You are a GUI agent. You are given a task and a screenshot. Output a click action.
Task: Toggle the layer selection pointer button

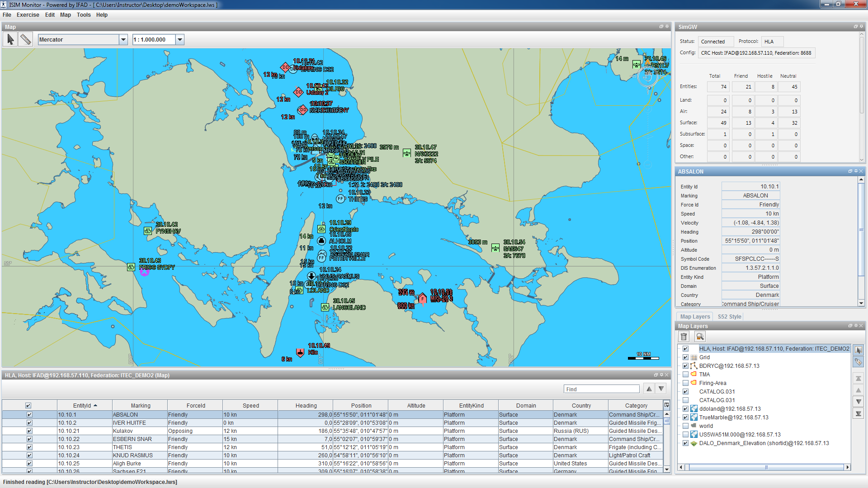click(859, 350)
